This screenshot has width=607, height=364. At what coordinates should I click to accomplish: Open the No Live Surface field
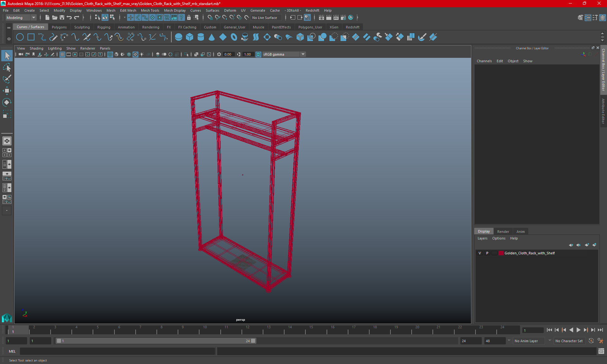(266, 18)
